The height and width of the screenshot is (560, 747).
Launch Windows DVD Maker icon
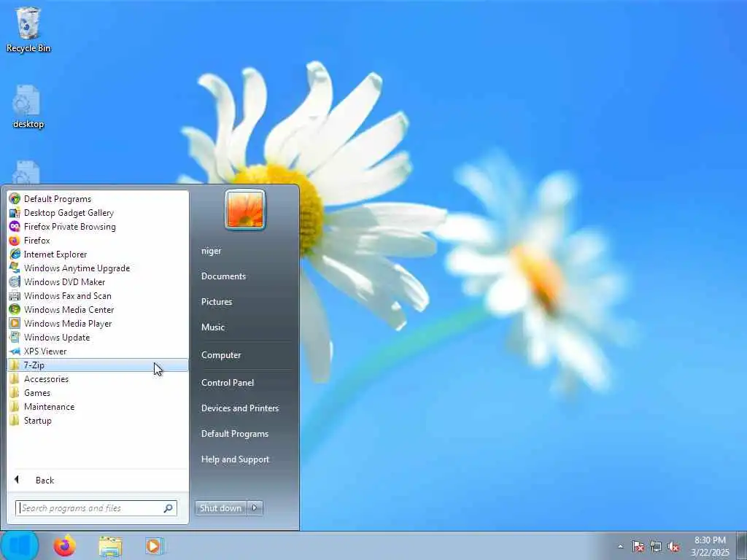click(15, 281)
